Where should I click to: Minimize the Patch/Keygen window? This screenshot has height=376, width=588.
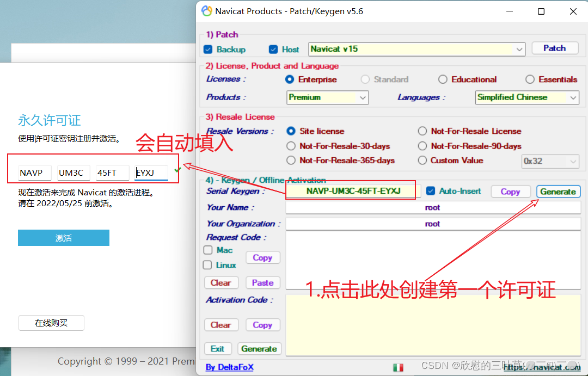[509, 11]
